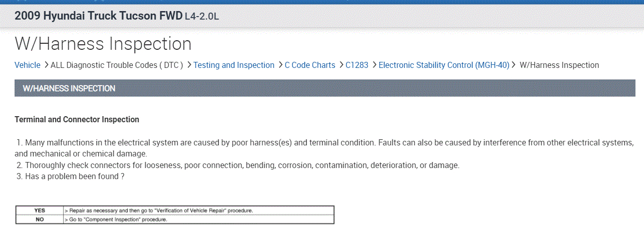The height and width of the screenshot is (242, 644).
Task: Click the NO cell in the table
Action: [40, 220]
